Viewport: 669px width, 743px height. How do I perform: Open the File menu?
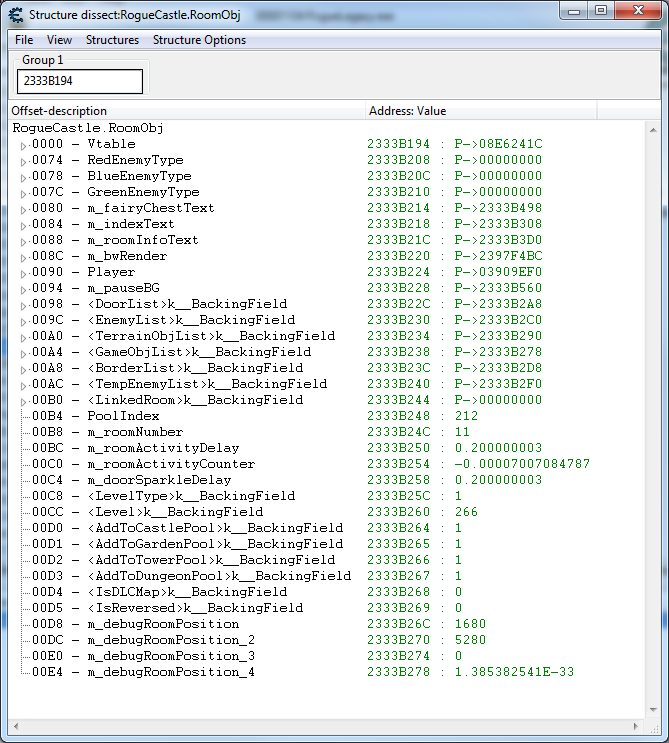click(24, 40)
